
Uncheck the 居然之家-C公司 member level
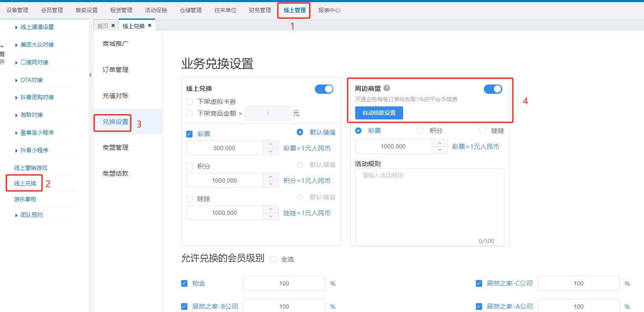(x=479, y=283)
